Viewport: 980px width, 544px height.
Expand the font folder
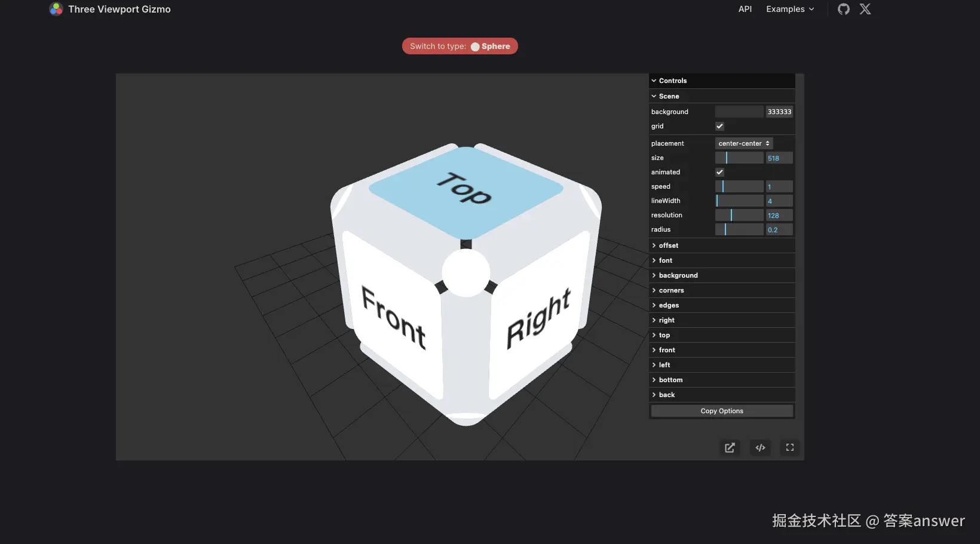[722, 260]
